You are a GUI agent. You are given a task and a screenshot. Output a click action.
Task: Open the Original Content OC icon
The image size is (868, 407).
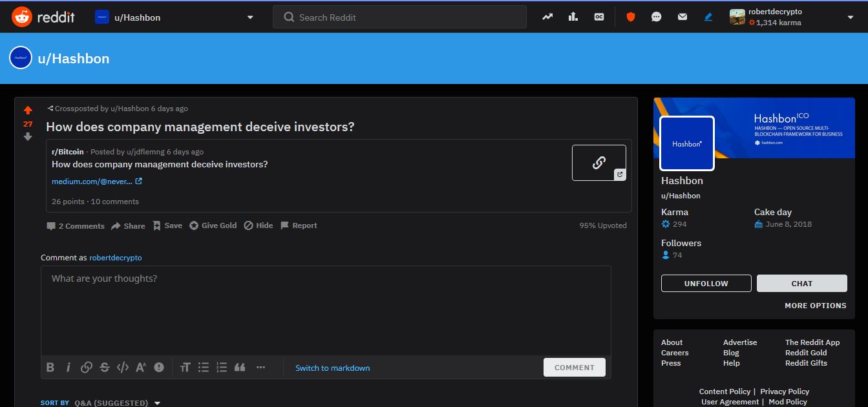tap(599, 17)
